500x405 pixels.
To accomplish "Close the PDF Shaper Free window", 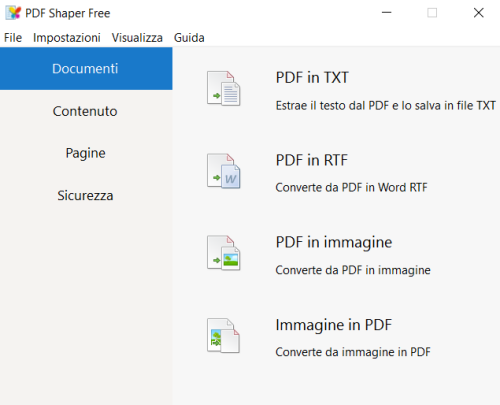I will [x=479, y=13].
